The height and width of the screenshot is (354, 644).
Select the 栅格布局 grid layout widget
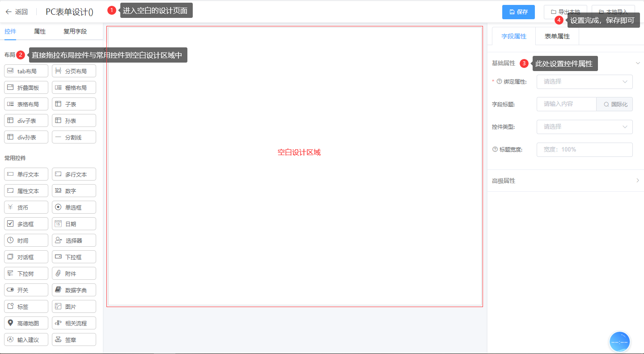tap(74, 88)
